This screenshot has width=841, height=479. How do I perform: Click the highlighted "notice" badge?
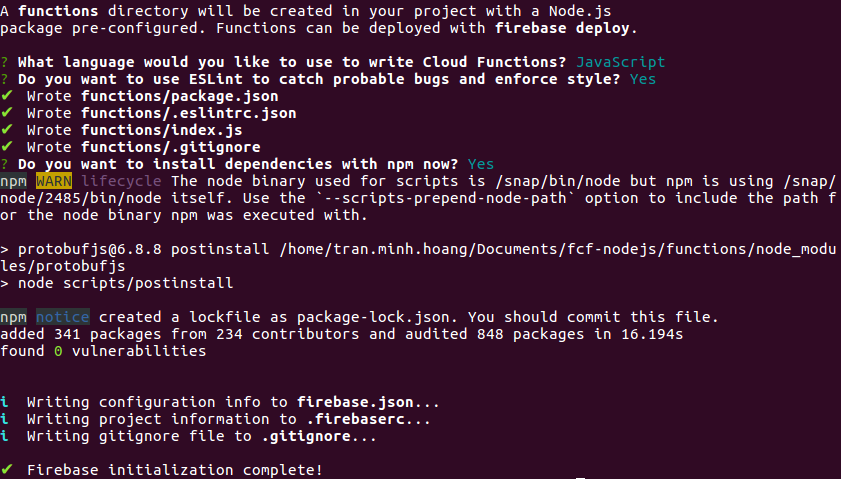(62, 317)
